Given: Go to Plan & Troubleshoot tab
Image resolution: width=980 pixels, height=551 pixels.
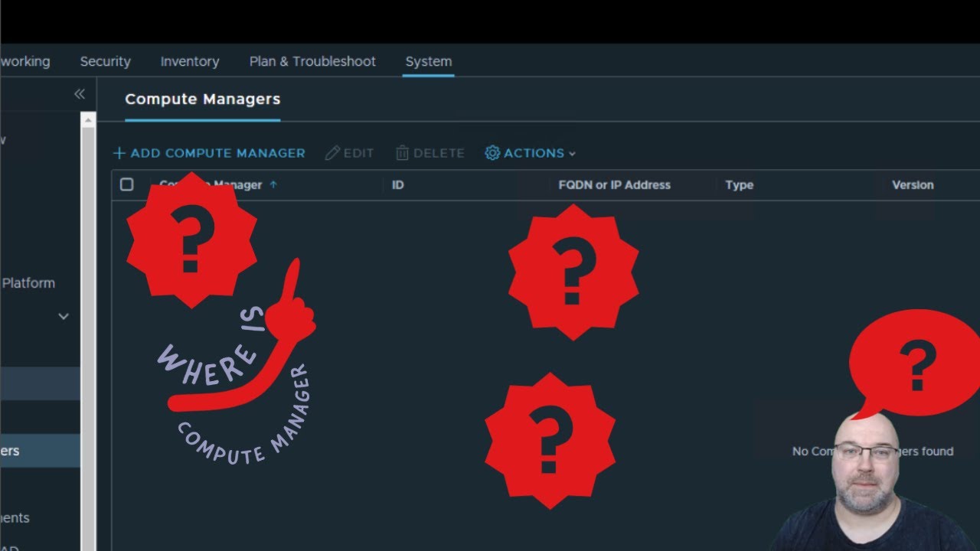Looking at the screenshot, I should click(x=312, y=61).
